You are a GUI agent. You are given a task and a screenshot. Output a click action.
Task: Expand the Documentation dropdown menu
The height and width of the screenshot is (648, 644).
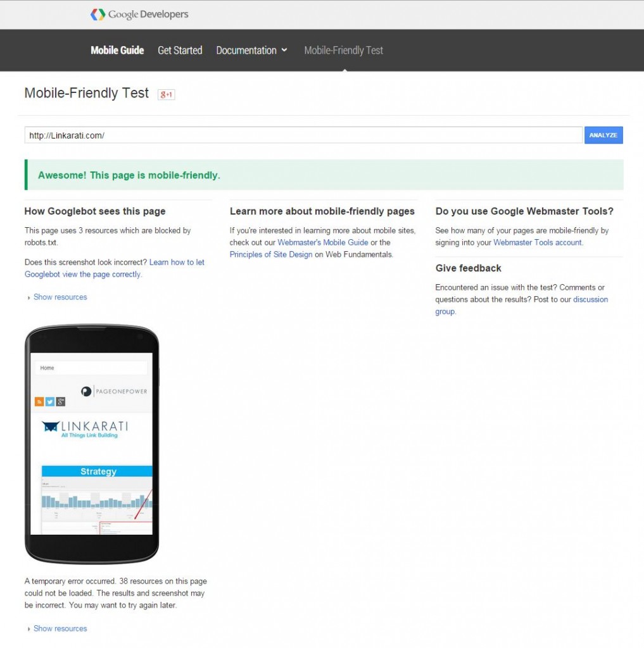point(251,51)
